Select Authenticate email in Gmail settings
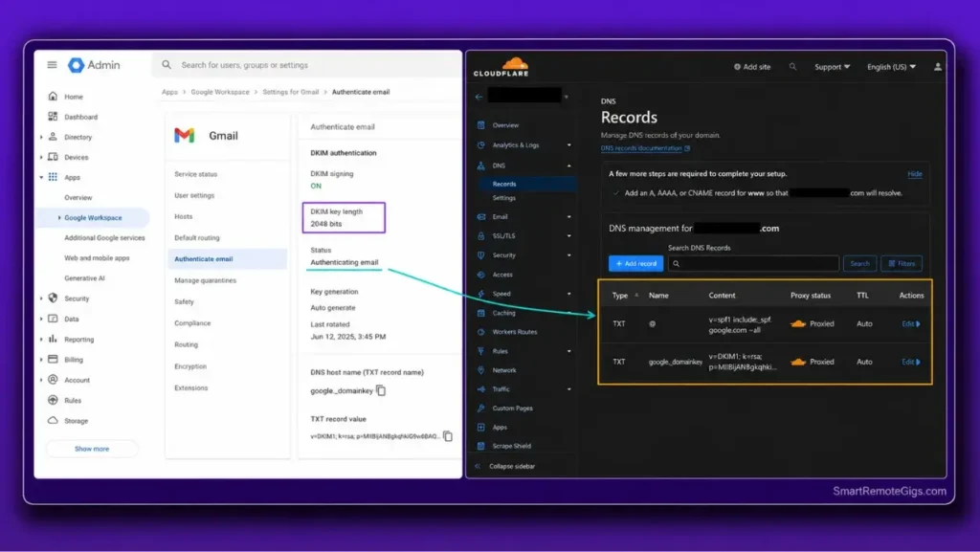This screenshot has width=980, height=552. point(227,258)
